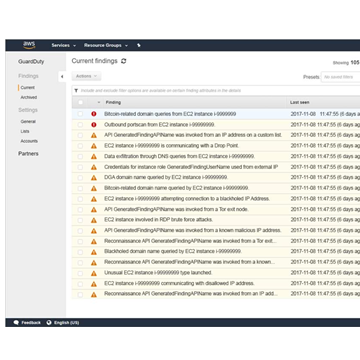Click red severity icon for Outbound portscan finding

click(x=94, y=125)
